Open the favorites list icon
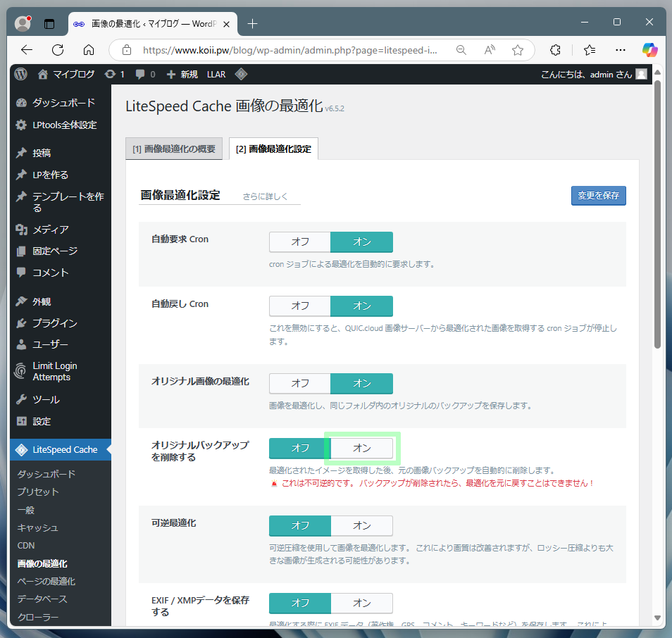This screenshot has width=672, height=638. pos(590,50)
